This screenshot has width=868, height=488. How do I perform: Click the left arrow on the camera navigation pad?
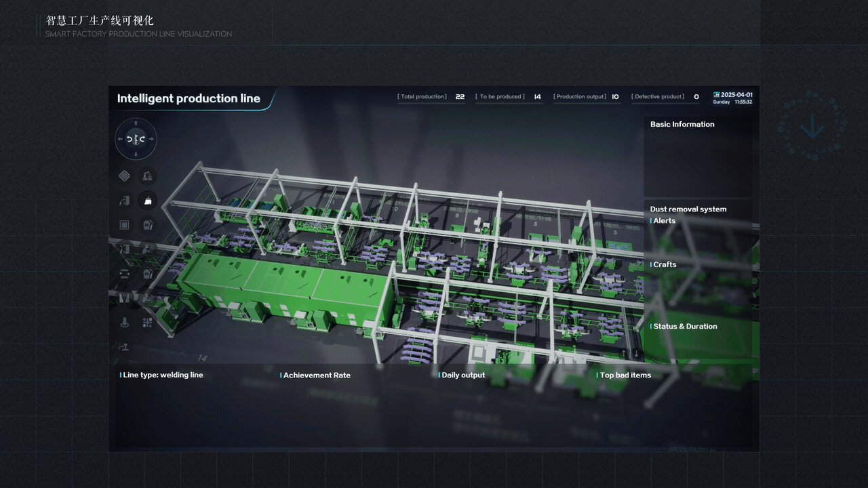120,139
